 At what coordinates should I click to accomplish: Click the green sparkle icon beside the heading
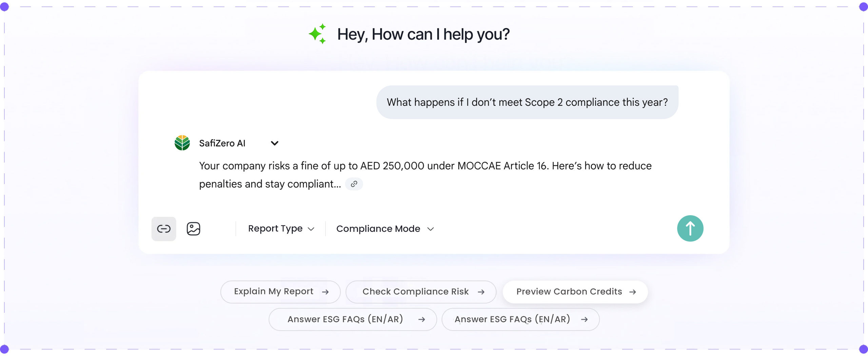(317, 34)
